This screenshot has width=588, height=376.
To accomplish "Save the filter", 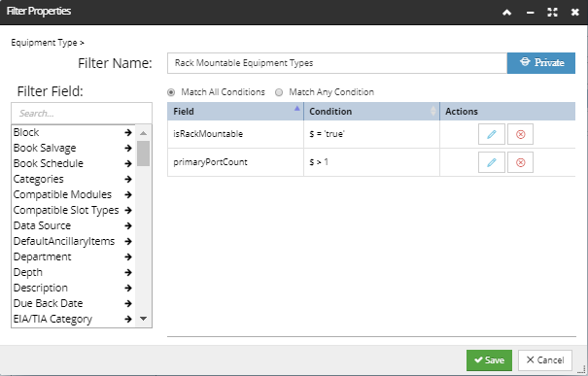I will 489,360.
